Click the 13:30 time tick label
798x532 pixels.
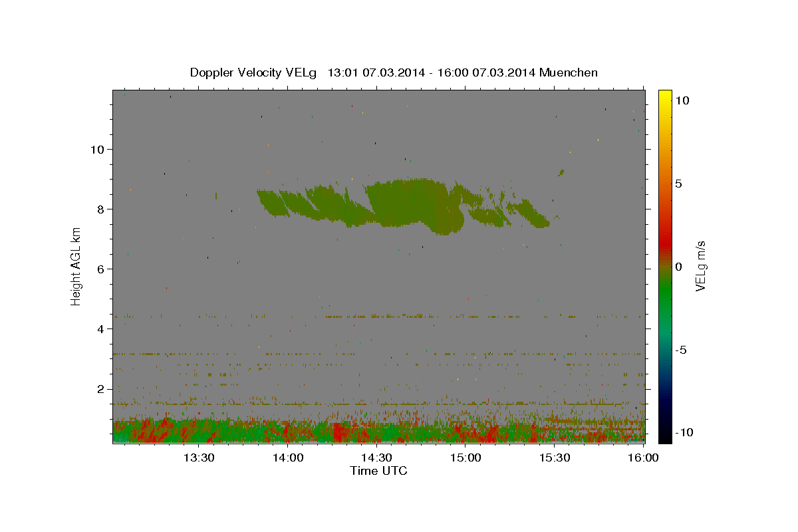pos(199,458)
